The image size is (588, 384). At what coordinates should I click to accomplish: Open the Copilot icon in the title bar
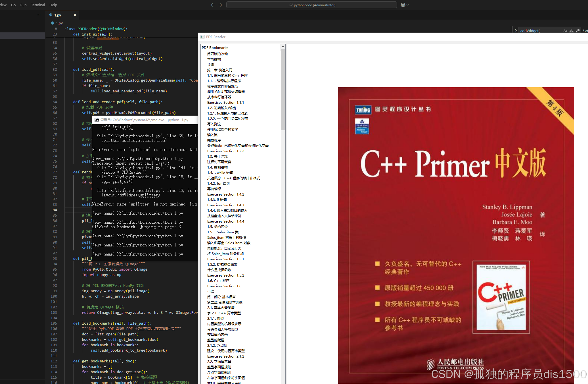(x=403, y=5)
